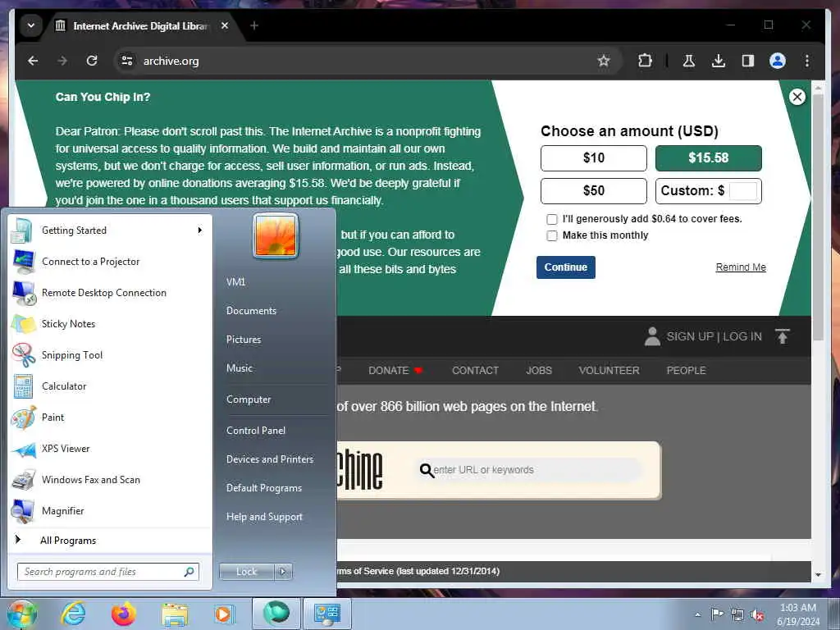Open Internet Explorer from taskbar
The width and height of the screenshot is (840, 630).
[73, 614]
